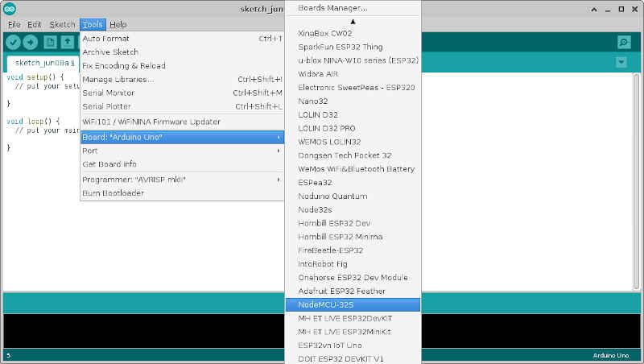Open the File menu
The height and width of the screenshot is (364, 644).
[x=14, y=25]
